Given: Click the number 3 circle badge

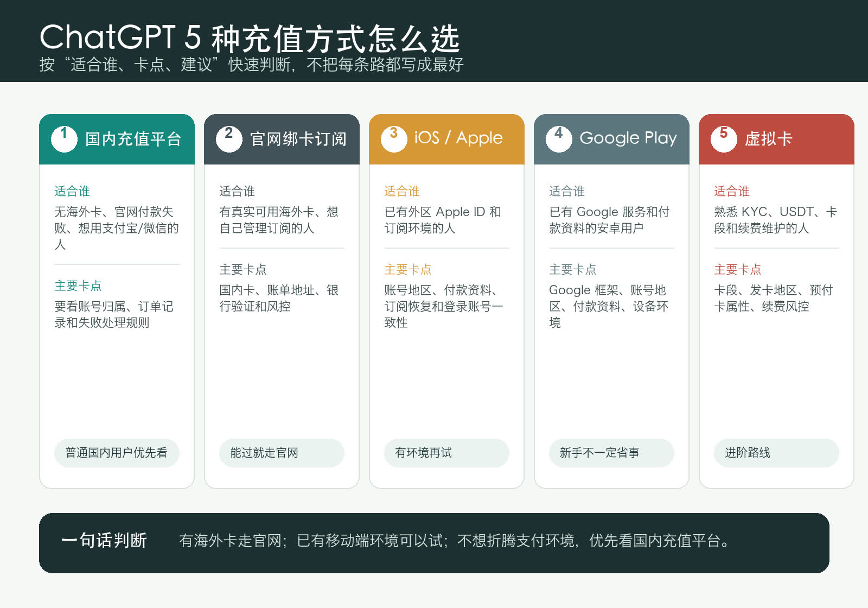Looking at the screenshot, I should (394, 139).
